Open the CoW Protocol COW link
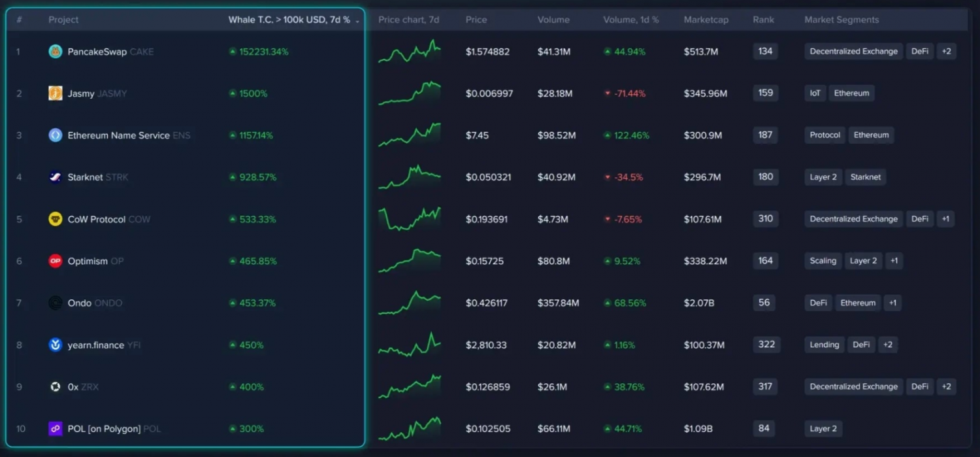The width and height of the screenshot is (980, 457). point(109,219)
